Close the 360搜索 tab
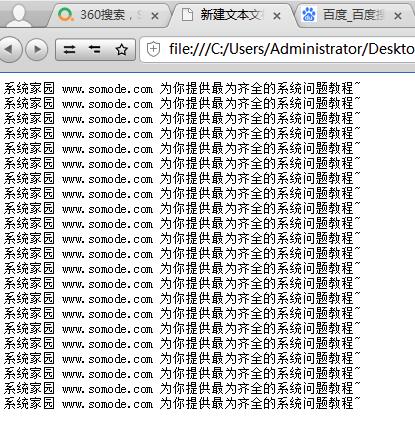 click(155, 16)
